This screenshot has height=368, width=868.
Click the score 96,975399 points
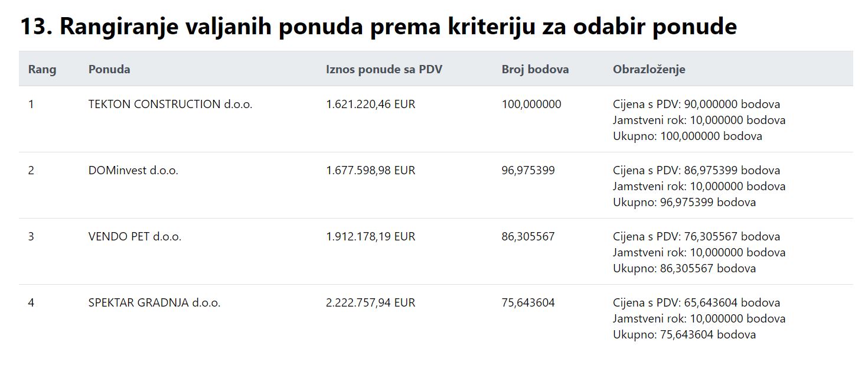click(528, 171)
